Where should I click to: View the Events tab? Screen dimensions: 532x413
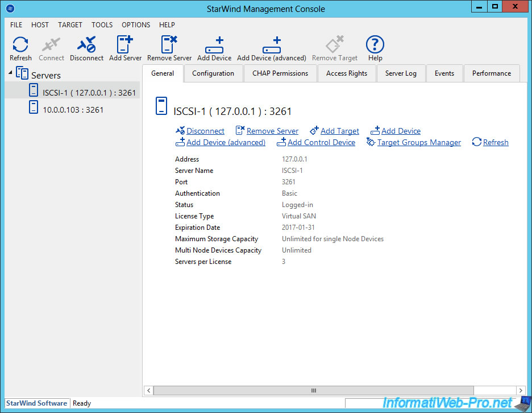pyautogui.click(x=444, y=73)
